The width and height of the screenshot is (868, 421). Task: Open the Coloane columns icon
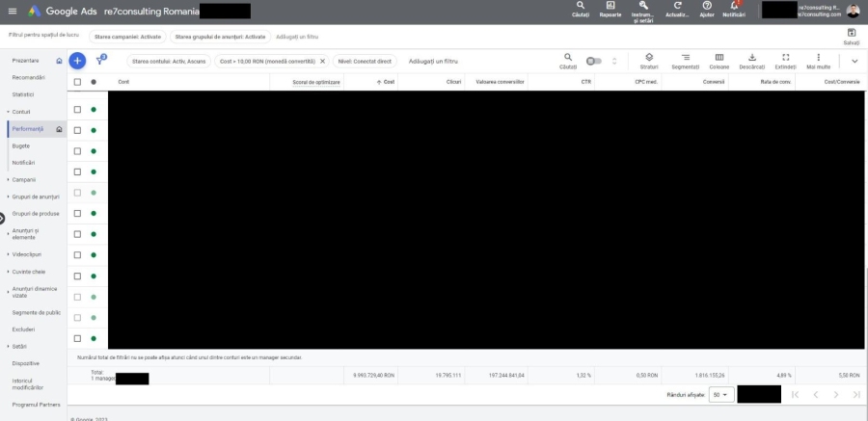click(x=719, y=57)
